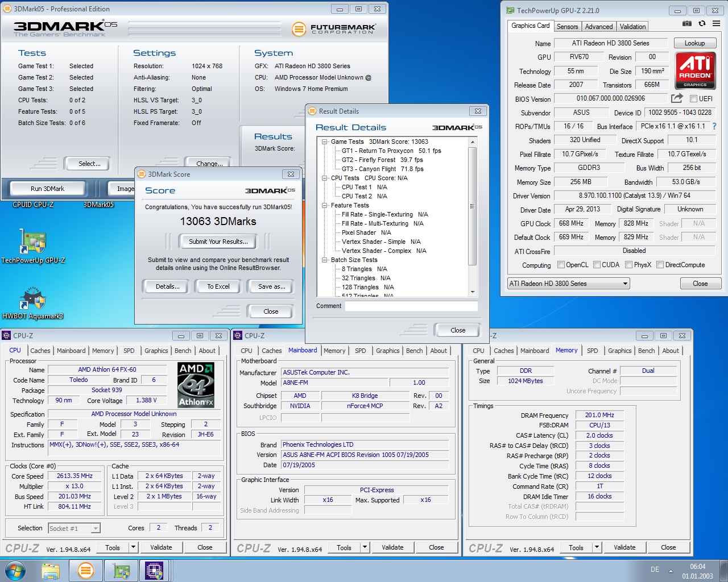Switch to CPU-Z taskbar icon
Viewport: 728px width, 582px height.
155,571
